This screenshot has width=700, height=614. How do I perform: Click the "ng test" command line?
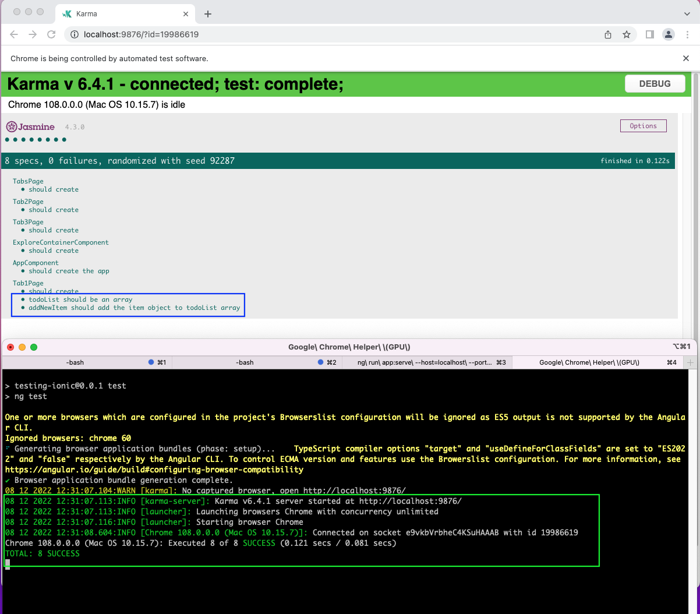pyautogui.click(x=26, y=396)
